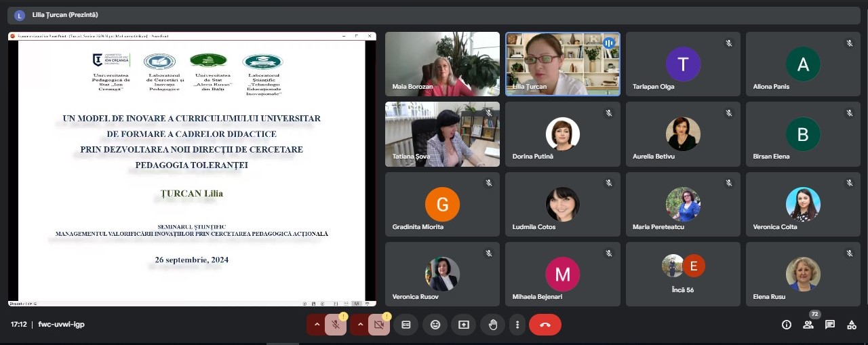Image resolution: width=868 pixels, height=345 pixels.
Task: Click Lilia Țurcan's video tile
Action: (562, 64)
